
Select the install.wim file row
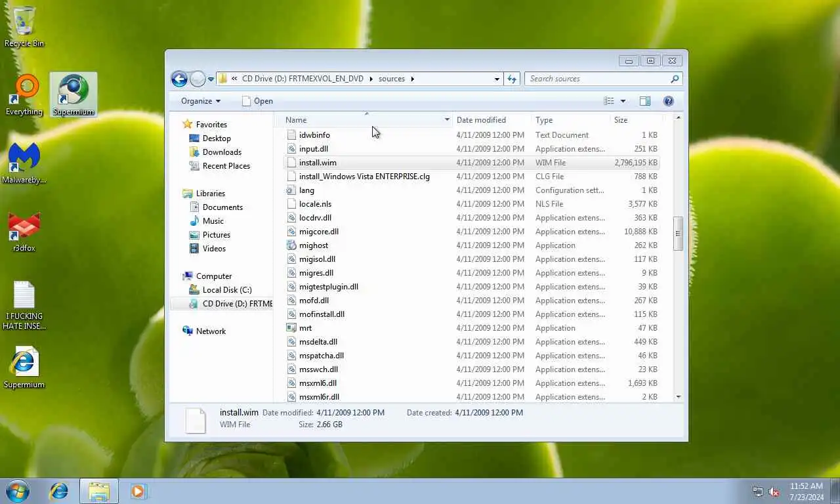472,163
